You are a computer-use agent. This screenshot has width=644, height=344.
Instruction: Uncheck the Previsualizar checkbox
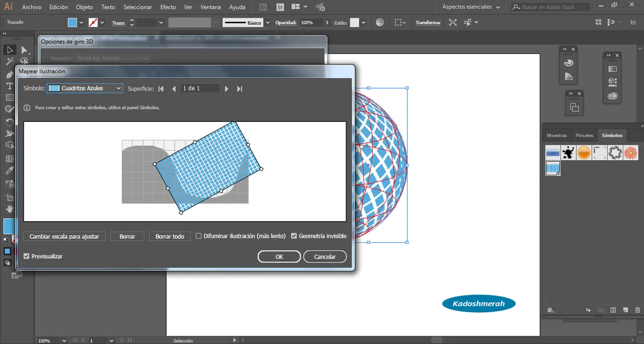pos(27,256)
